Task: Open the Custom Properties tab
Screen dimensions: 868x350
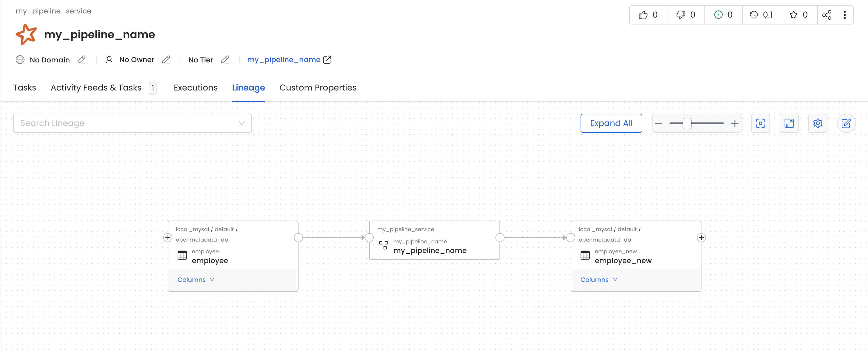Action: click(x=318, y=88)
